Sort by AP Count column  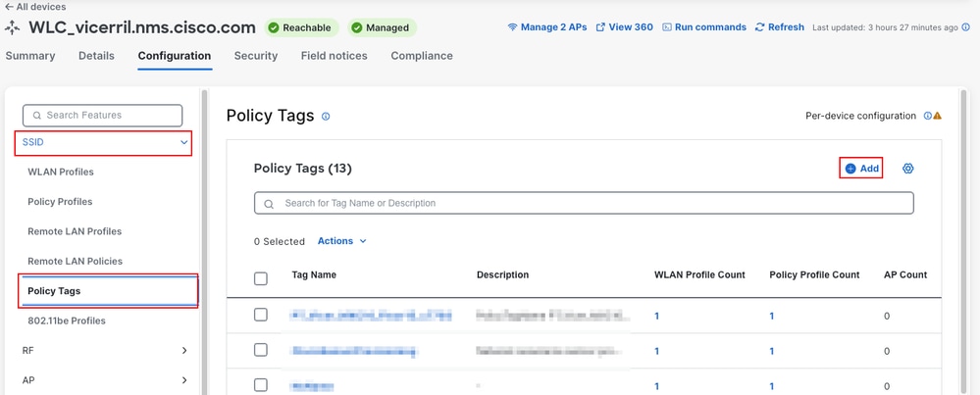(905, 275)
